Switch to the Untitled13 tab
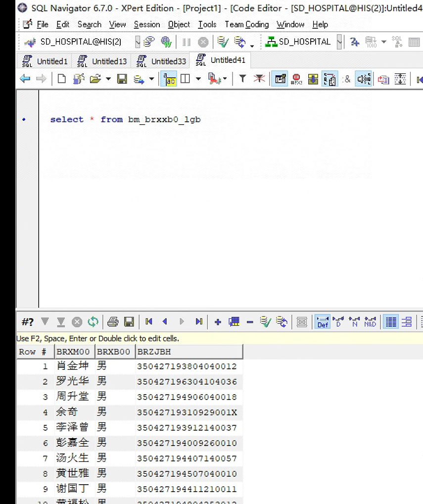The image size is (423, 504). 102,61
